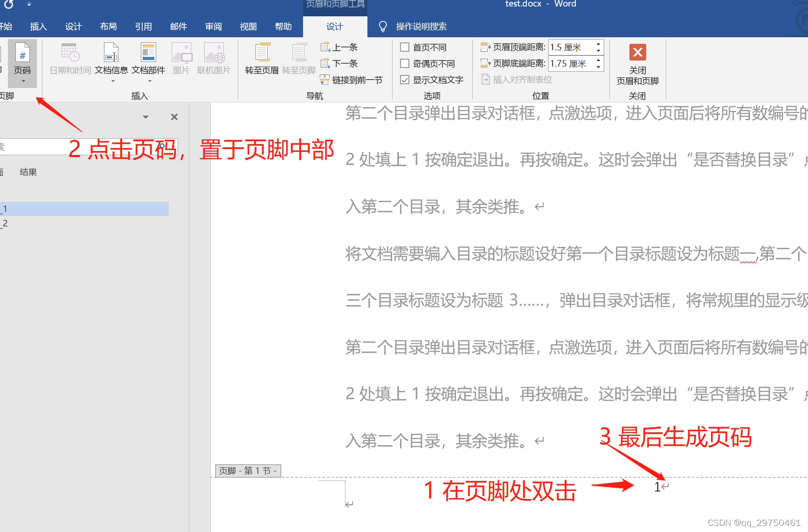Edit 页眉顶端距离 1.5 厘米 field

coord(571,47)
